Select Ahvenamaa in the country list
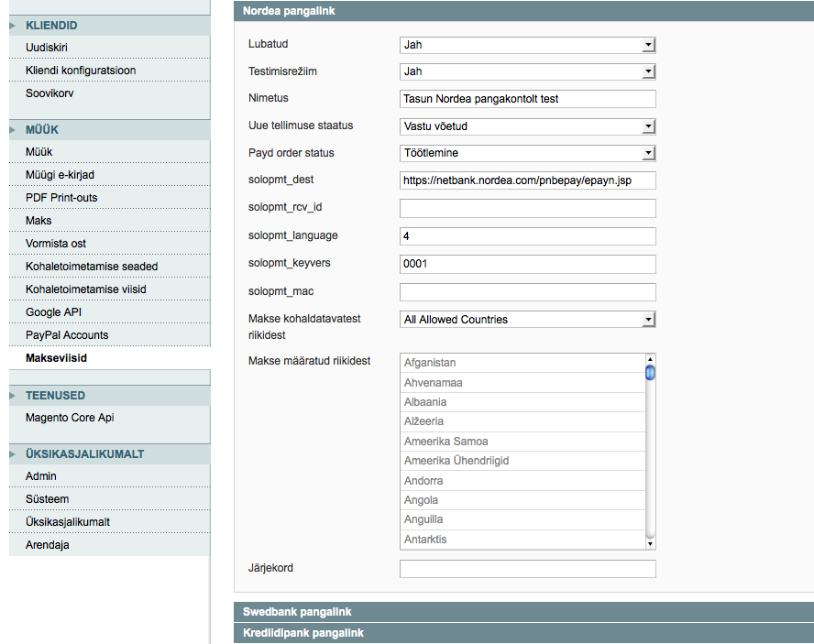 click(x=522, y=382)
